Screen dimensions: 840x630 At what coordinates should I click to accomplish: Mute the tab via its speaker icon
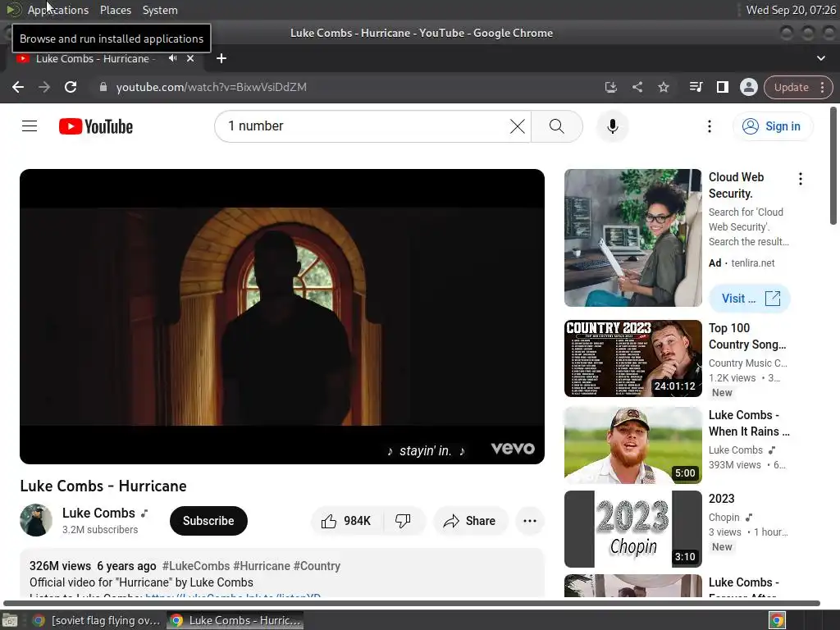(x=172, y=58)
